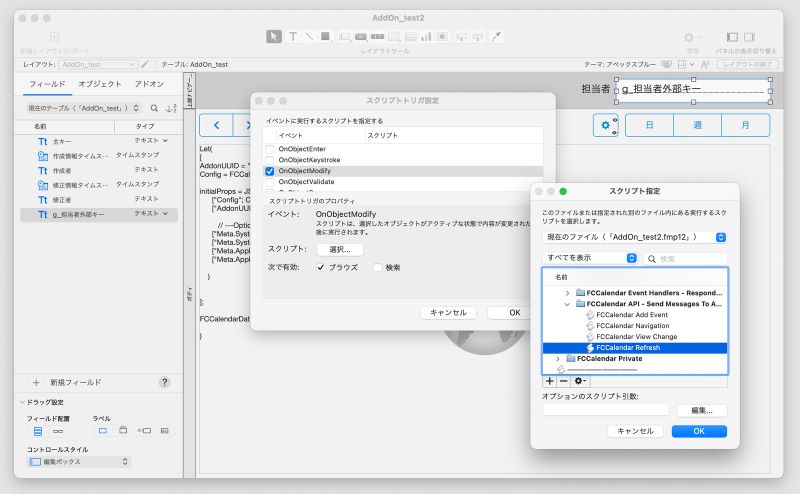This screenshot has width=800, height=494.
Task: Select g_担当者外部キー field on layout
Action: (x=693, y=90)
